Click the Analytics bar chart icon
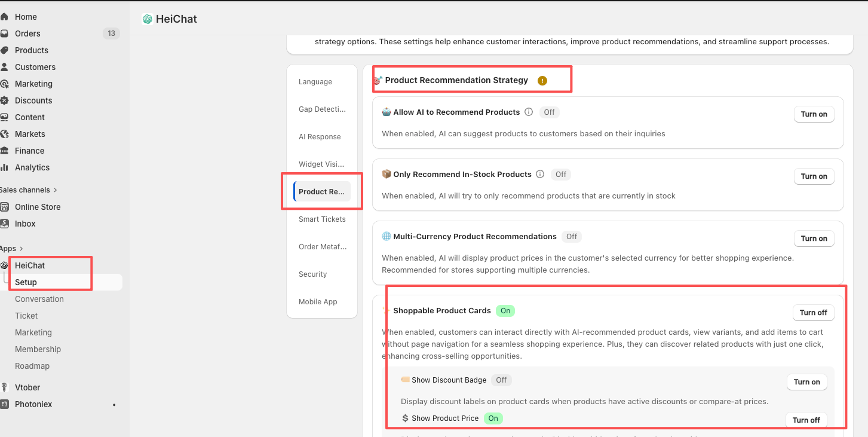 pos(4,167)
